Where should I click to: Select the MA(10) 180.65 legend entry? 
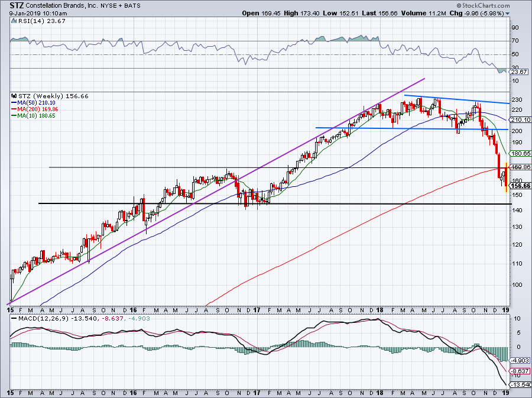click(33, 116)
